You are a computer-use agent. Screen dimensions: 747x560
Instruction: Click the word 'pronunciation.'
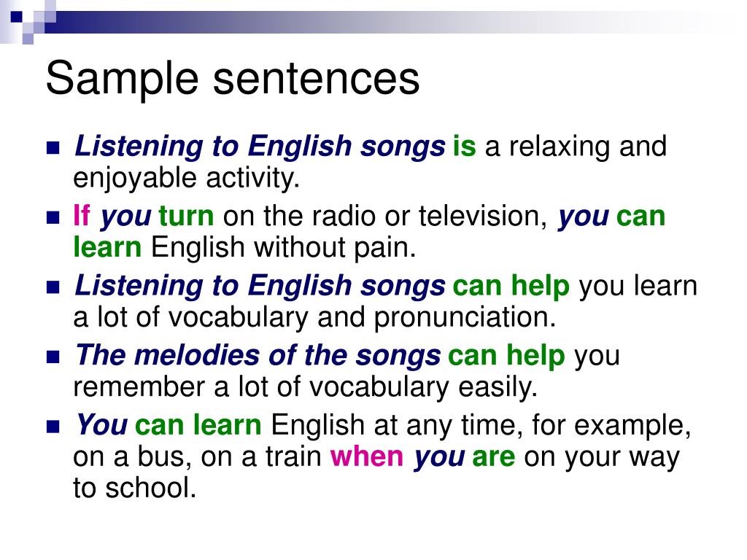[465, 318]
